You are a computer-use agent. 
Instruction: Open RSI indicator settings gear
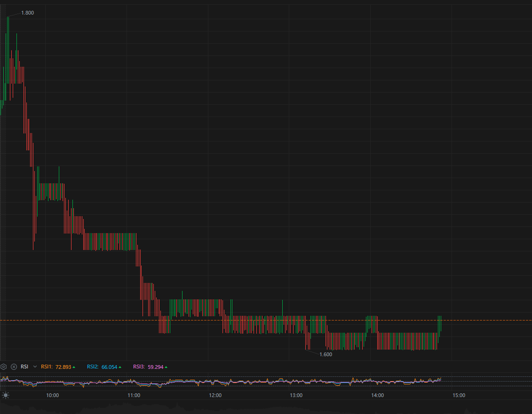click(x=3, y=367)
